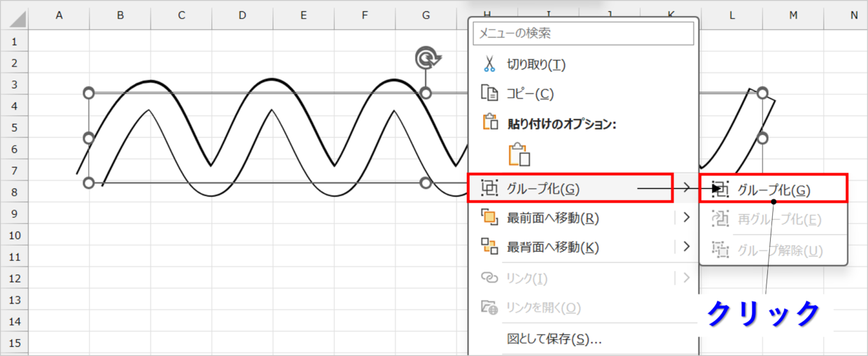The image size is (868, 356).
Task: Expand submenu arrow at right of グループ化(G) row
Action: 687,187
